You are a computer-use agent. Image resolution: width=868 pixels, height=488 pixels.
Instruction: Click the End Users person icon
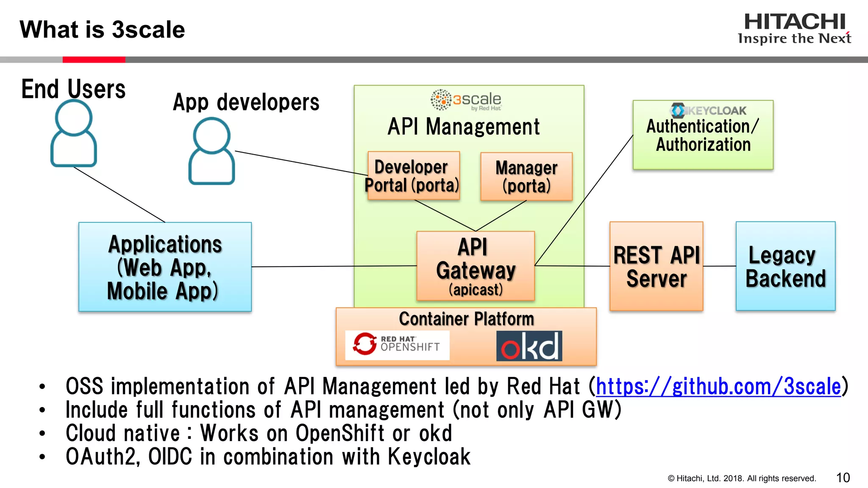pyautogui.click(x=74, y=133)
